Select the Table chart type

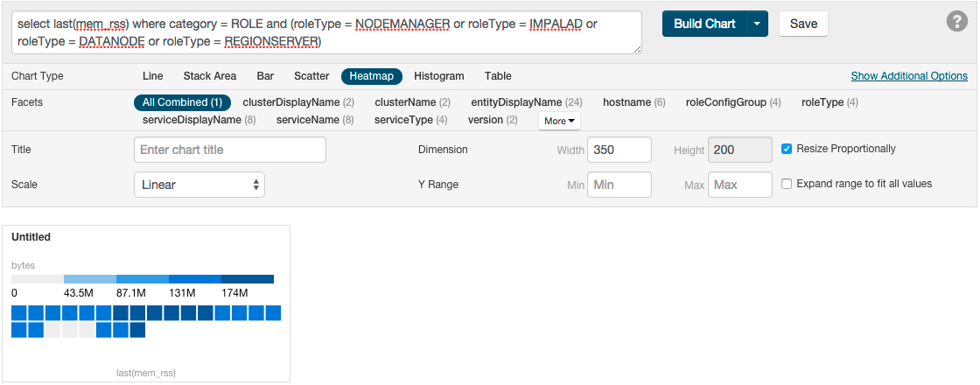click(x=498, y=76)
